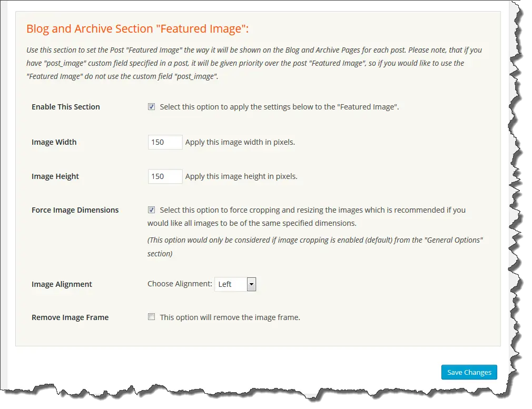
Task: Click the Force Image Dimensions label
Action: coord(75,210)
